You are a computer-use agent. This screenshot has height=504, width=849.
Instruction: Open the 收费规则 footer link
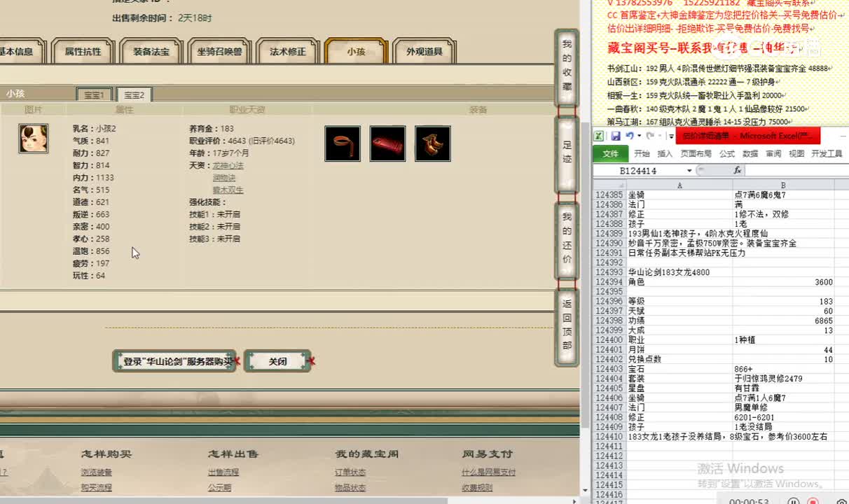pos(477,488)
